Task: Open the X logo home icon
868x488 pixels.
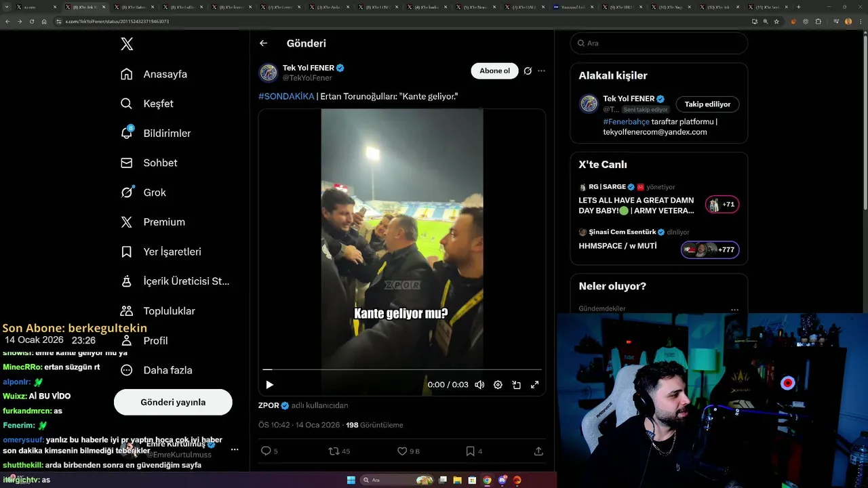Action: tap(127, 44)
